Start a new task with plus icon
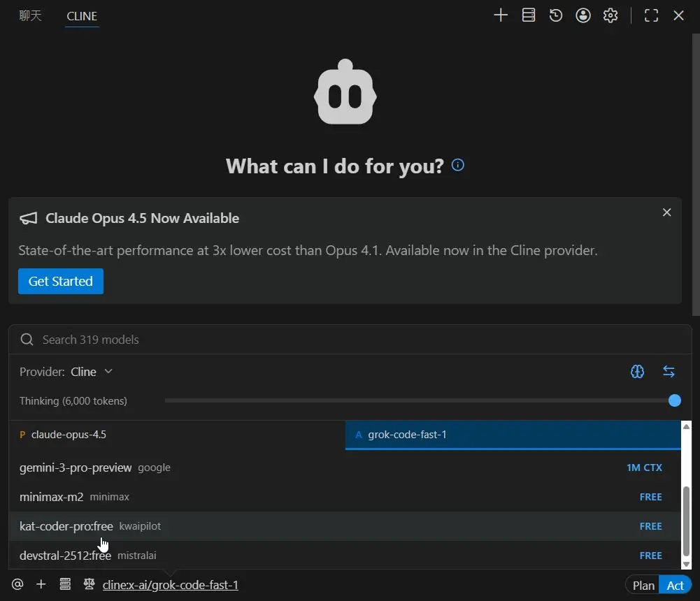 click(501, 15)
